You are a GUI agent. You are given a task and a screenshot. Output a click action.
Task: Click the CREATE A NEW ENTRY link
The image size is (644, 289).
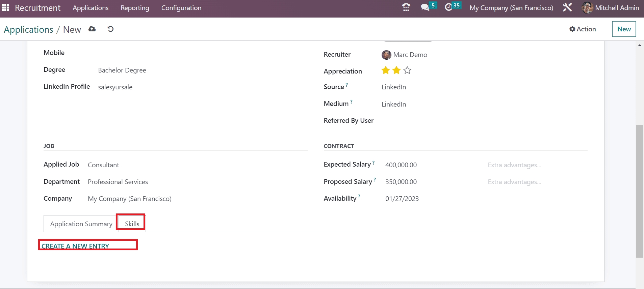point(75,246)
